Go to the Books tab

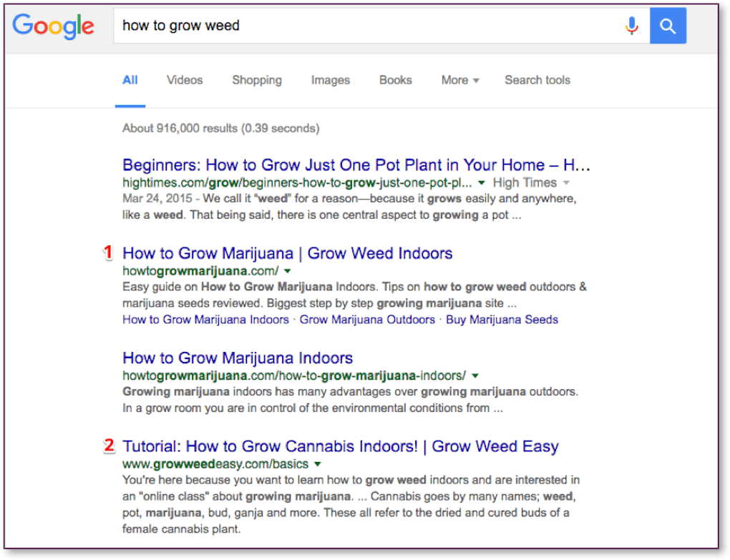[x=396, y=80]
